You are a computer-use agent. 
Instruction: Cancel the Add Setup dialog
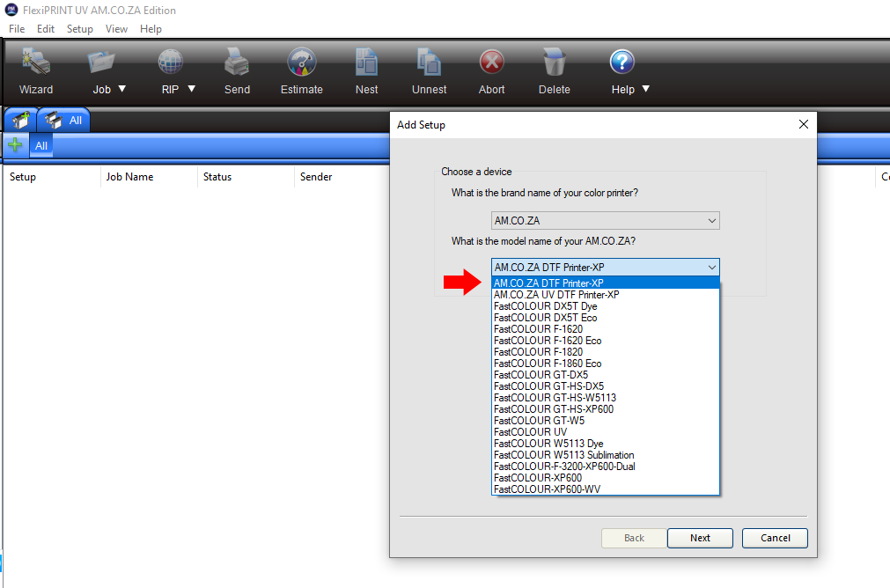[775, 538]
